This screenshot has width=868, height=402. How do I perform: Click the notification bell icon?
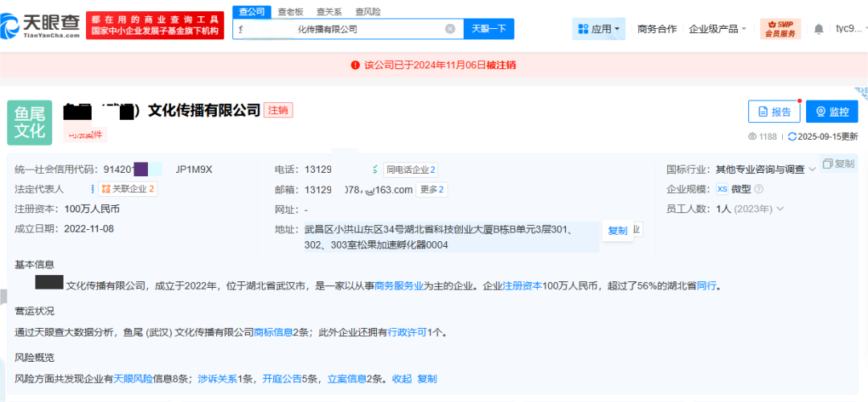coord(818,29)
